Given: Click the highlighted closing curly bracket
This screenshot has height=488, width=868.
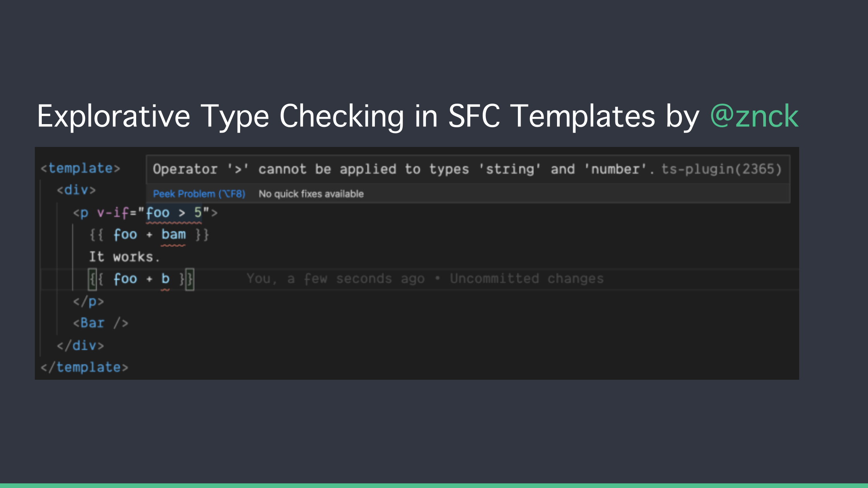Looking at the screenshot, I should [x=190, y=279].
